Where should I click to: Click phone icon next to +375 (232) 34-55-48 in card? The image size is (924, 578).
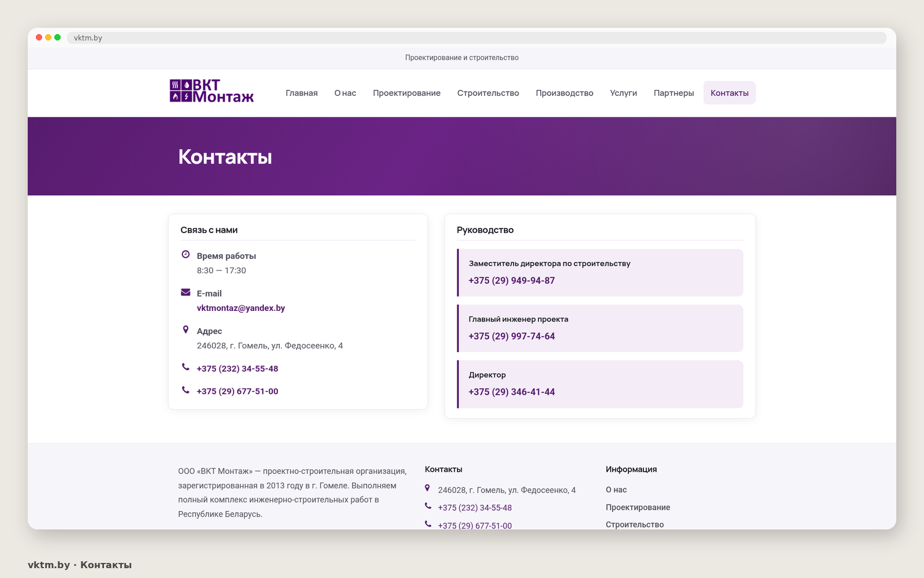pos(185,367)
